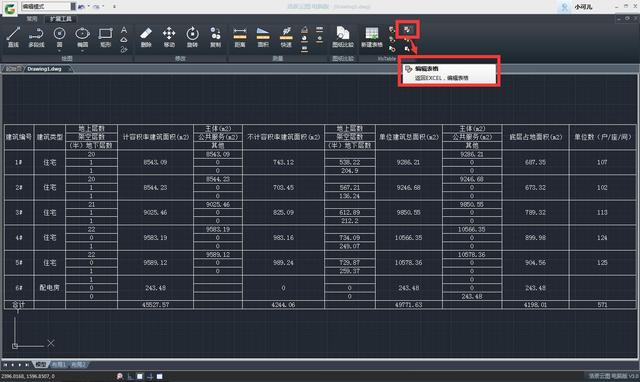
Task: Click the user avatar icon beside 小可儿
Action: pos(565,7)
